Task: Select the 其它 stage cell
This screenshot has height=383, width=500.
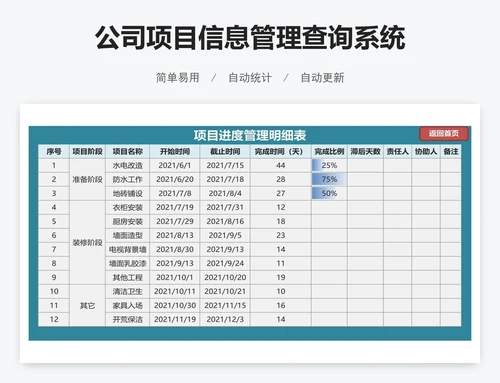Action: 87,305
